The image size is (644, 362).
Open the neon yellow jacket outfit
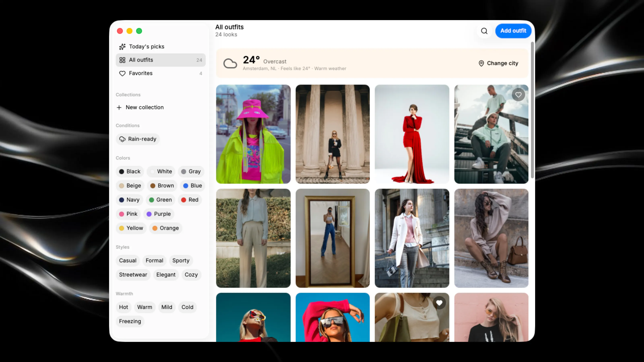[x=253, y=134]
